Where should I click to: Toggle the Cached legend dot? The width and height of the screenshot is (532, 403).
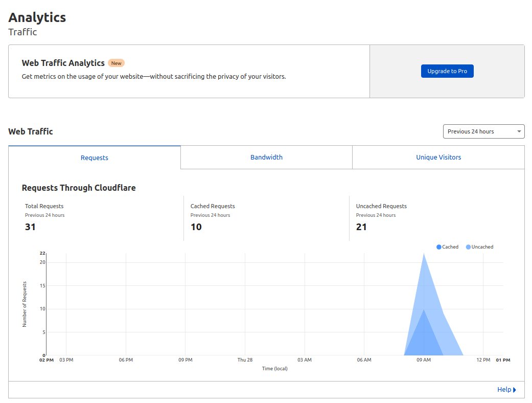coord(439,247)
